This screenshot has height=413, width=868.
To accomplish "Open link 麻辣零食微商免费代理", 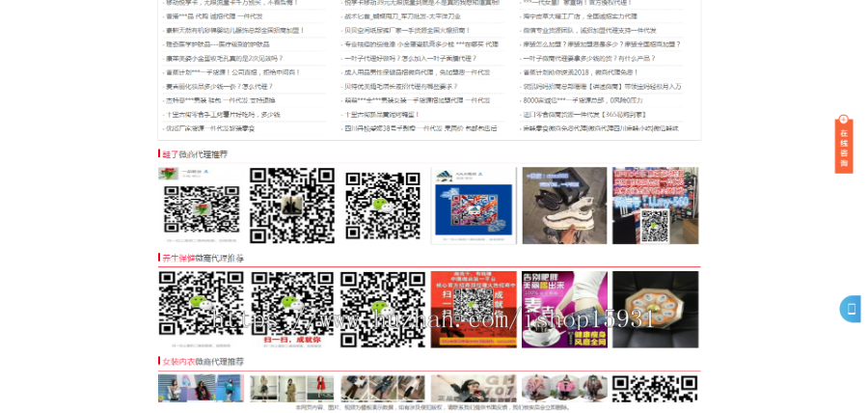I will coord(601,128).
